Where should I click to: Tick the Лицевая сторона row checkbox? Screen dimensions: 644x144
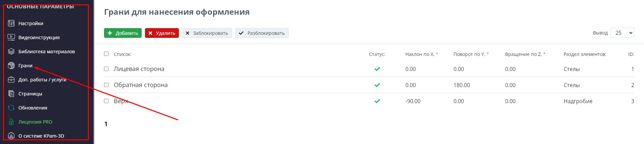[106, 69]
